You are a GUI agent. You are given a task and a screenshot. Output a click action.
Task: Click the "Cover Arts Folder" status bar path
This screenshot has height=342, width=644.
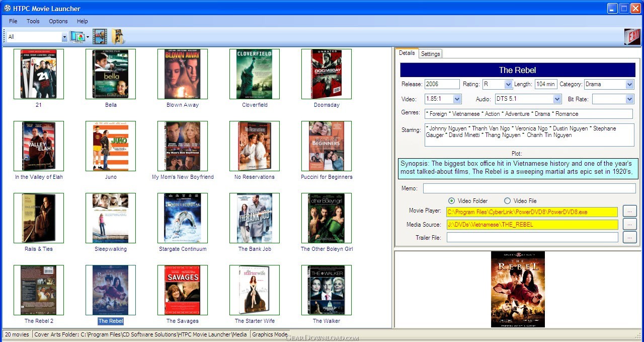(x=141, y=334)
